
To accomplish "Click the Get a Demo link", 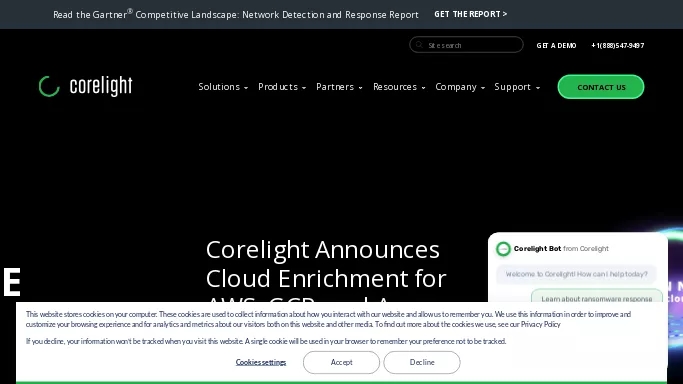I will [x=556, y=45].
